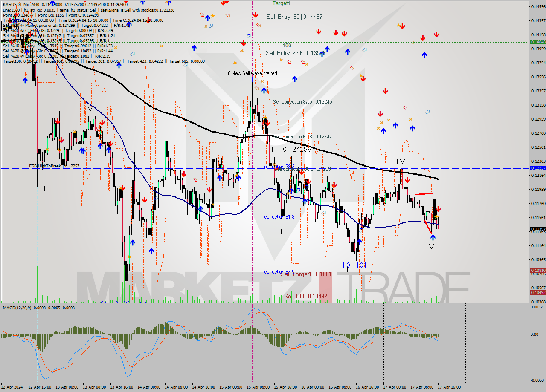The image size is (546, 392).
Task: Select 'Sell correction 87.5 | 0.13245' label
Action: [x=302, y=102]
